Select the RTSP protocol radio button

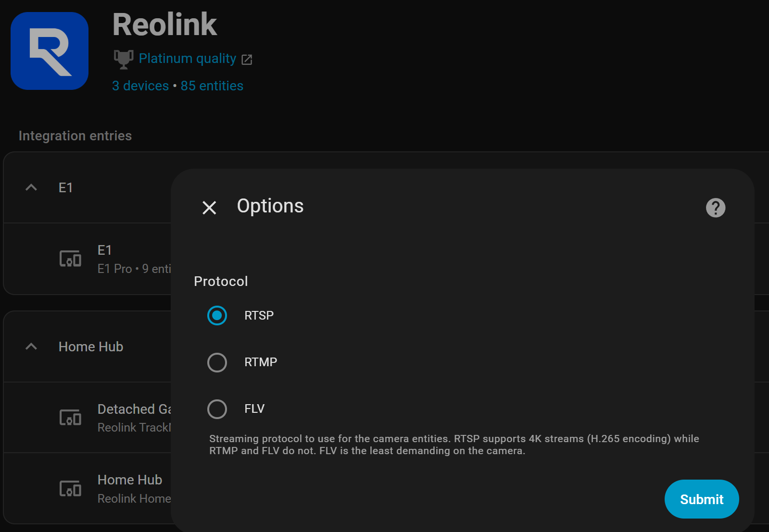tap(217, 315)
